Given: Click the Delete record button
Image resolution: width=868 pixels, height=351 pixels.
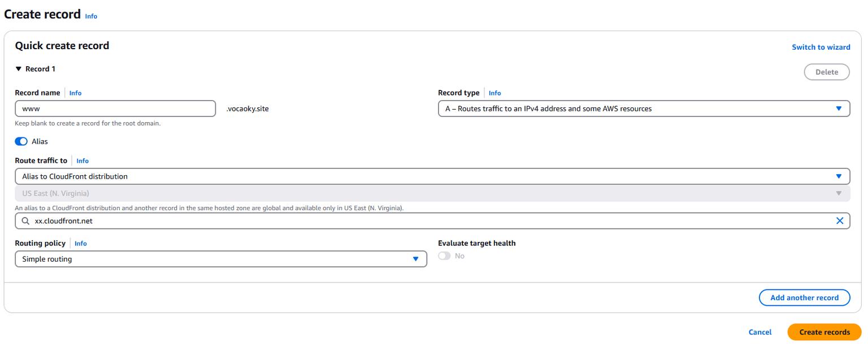Looking at the screenshot, I should click(x=826, y=72).
